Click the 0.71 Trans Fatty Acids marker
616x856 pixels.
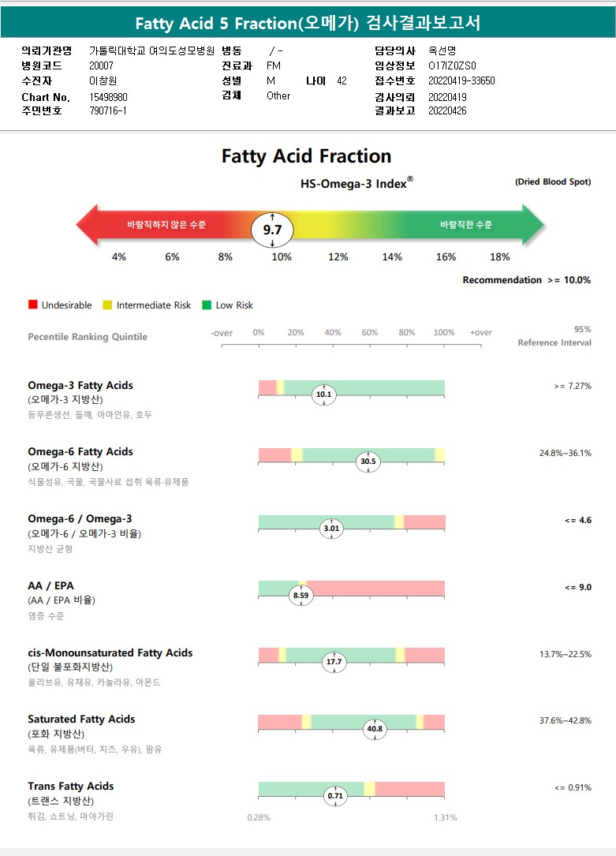pyautogui.click(x=336, y=796)
